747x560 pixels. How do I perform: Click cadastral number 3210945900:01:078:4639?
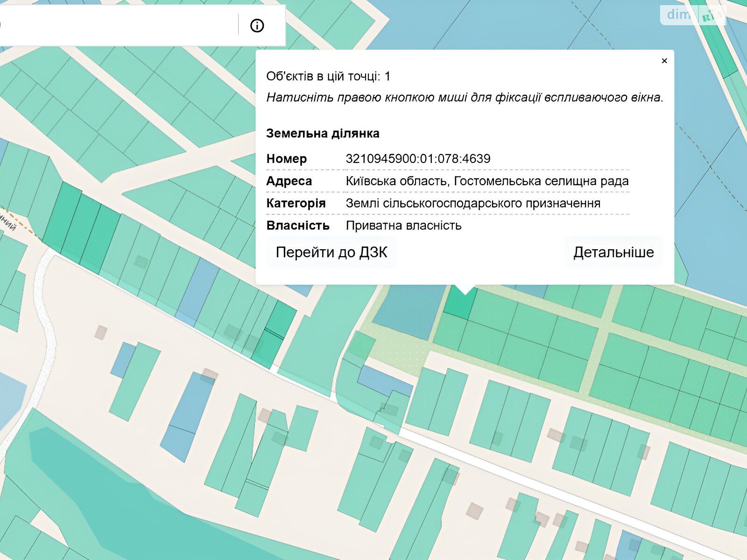click(418, 159)
